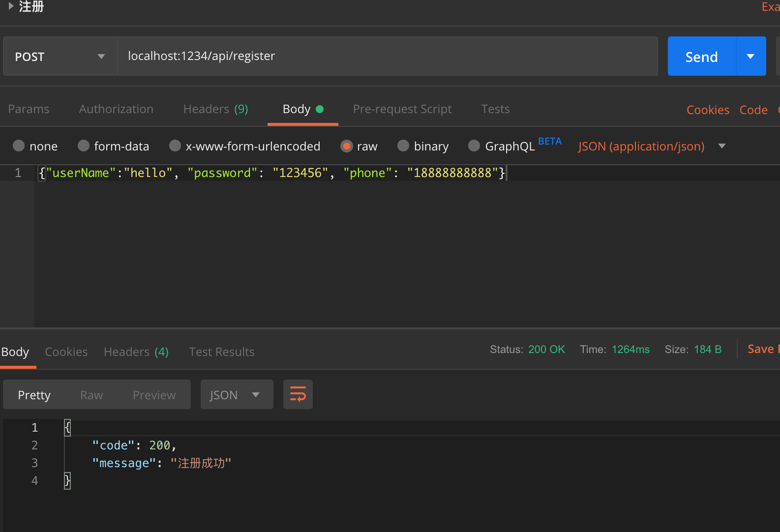Viewport: 780px width, 532px height.
Task: Open JSON (application/json) content type dropdown
Action: pos(652,146)
